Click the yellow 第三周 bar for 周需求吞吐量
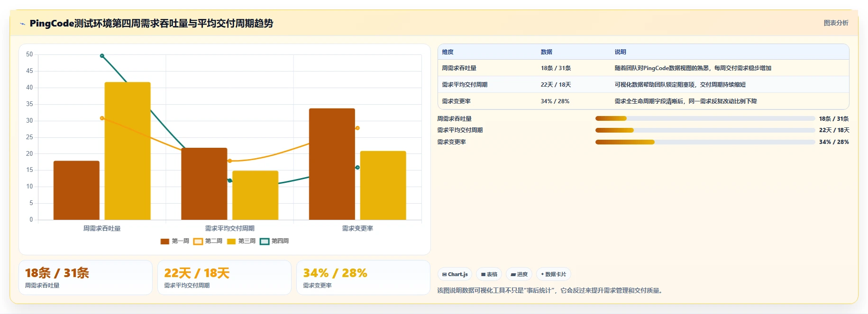 coord(128,151)
